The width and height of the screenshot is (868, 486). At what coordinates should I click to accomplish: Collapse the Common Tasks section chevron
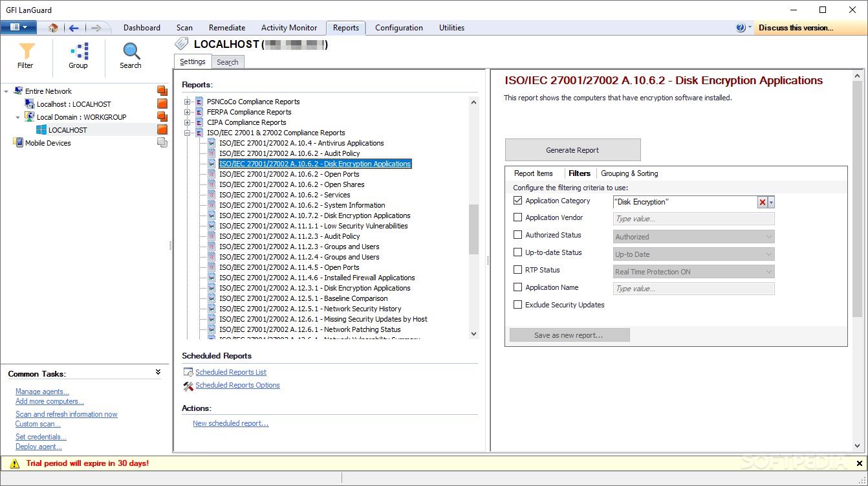coord(158,372)
